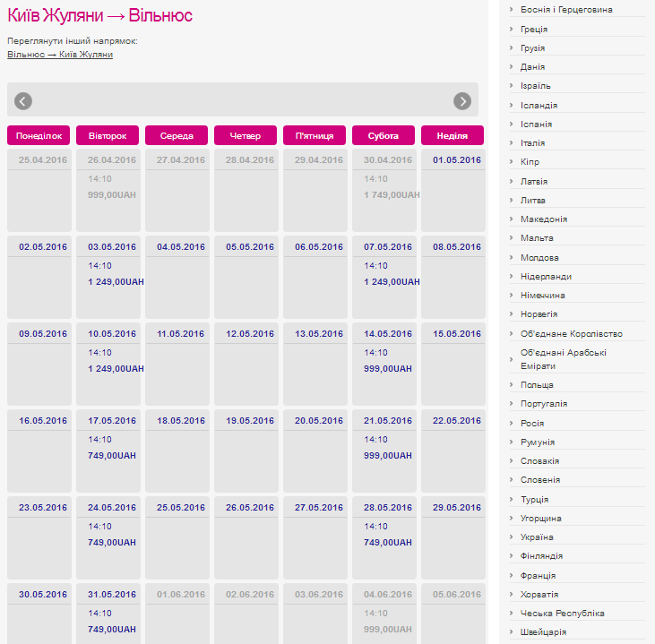Screen dimensions: 655x644
Task: Click the next weeks arrow icon
Action: click(x=462, y=100)
